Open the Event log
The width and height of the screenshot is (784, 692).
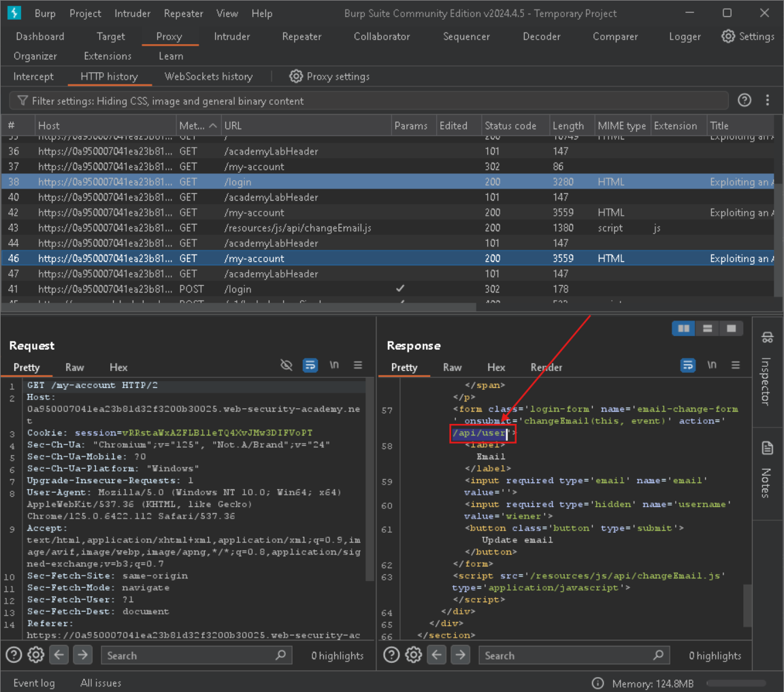point(34,683)
